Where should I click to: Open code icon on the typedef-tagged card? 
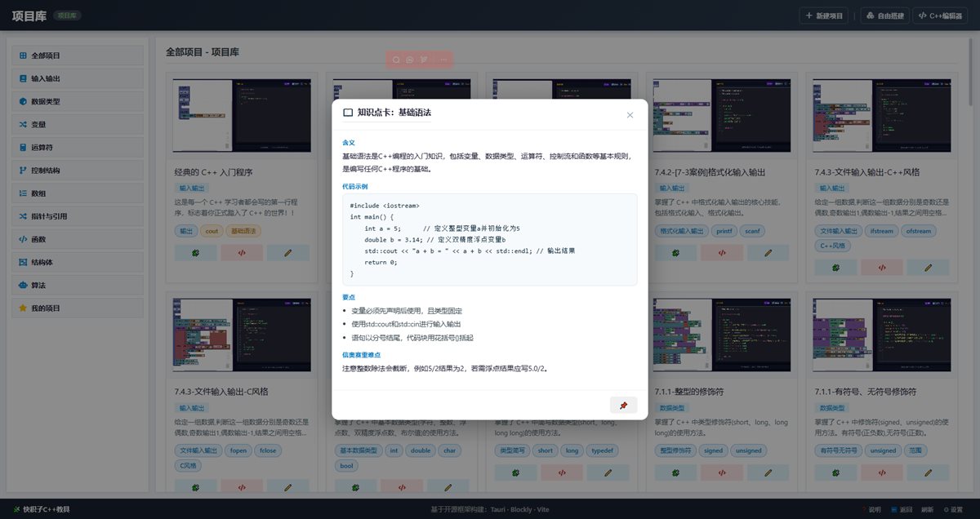point(562,472)
